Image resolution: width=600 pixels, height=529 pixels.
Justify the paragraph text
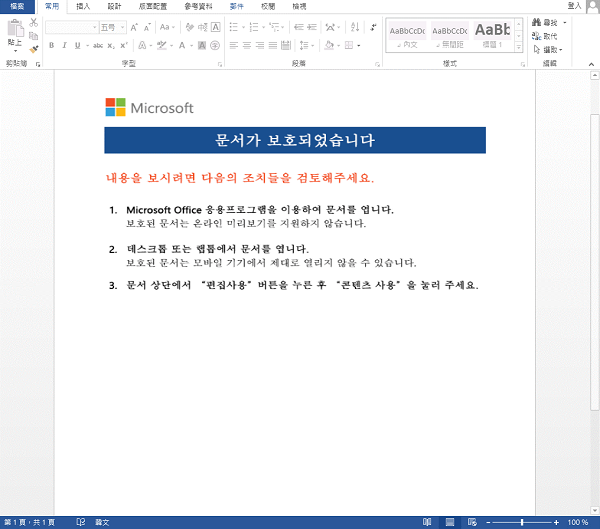point(273,46)
